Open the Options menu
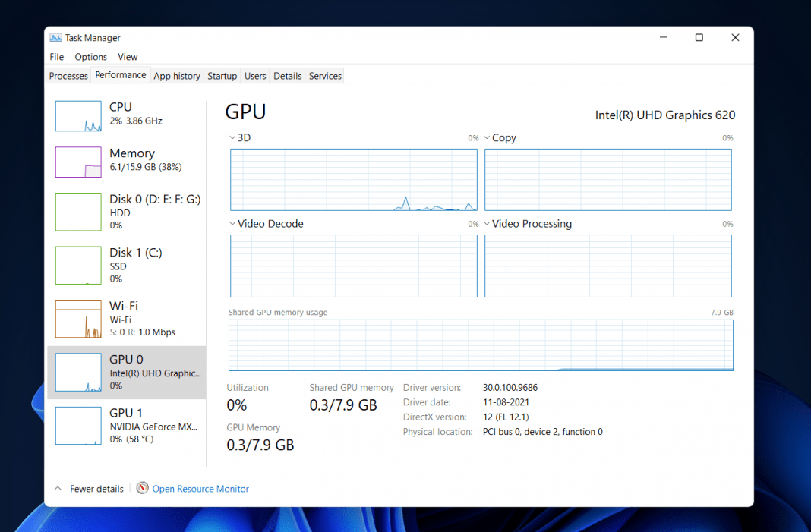Viewport: 811px width, 532px height. click(x=90, y=56)
